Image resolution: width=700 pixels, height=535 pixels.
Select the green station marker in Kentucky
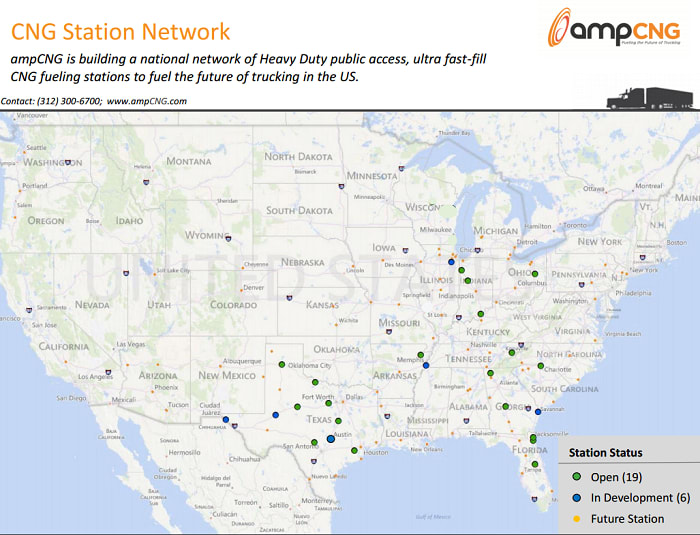pyautogui.click(x=481, y=314)
